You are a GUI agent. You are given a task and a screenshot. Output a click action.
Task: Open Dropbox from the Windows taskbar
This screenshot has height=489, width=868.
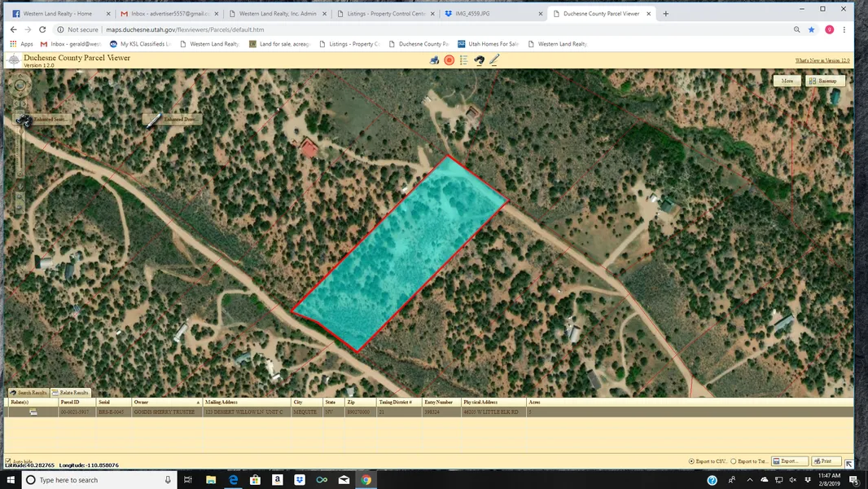(x=300, y=480)
